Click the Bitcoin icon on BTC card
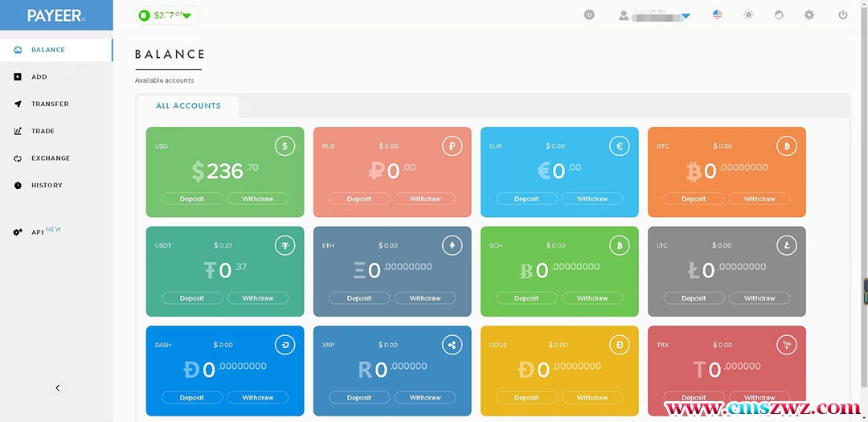The width and height of the screenshot is (868, 422). 786,146
